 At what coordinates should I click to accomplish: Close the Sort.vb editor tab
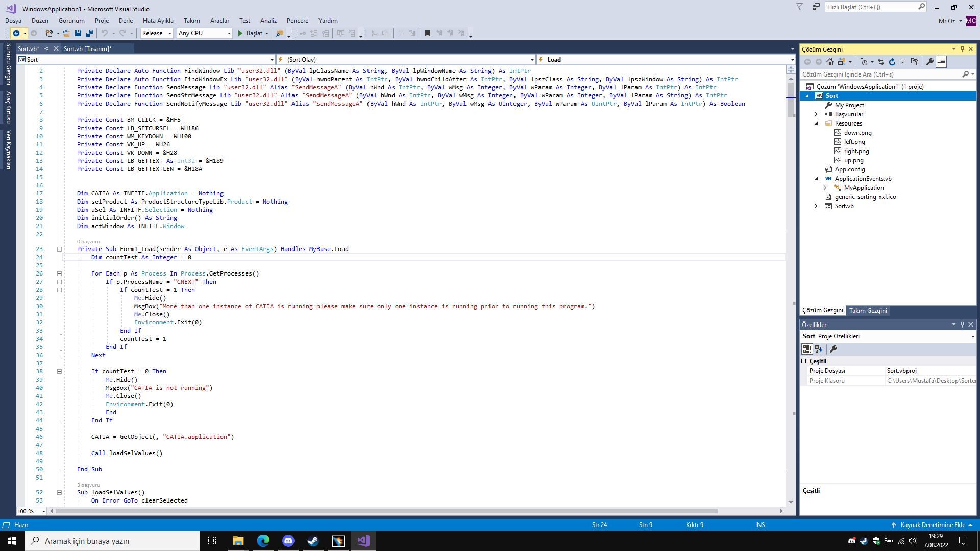coord(56,48)
